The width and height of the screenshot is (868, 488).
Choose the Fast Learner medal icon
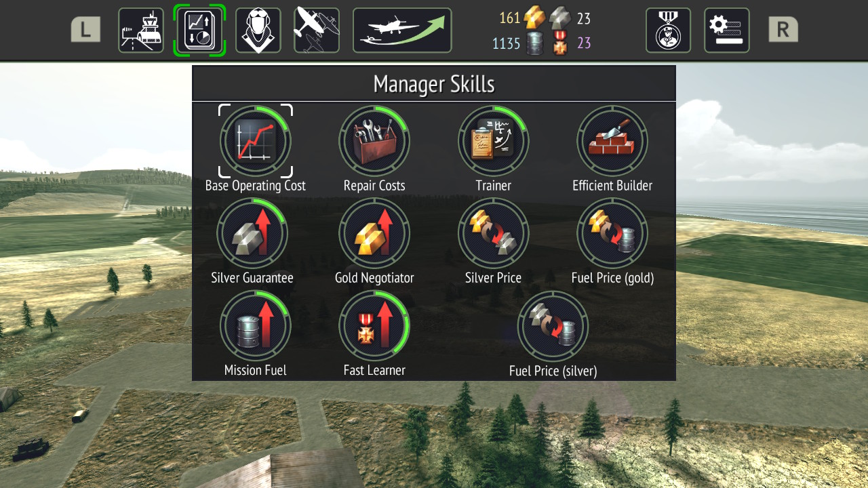374,326
